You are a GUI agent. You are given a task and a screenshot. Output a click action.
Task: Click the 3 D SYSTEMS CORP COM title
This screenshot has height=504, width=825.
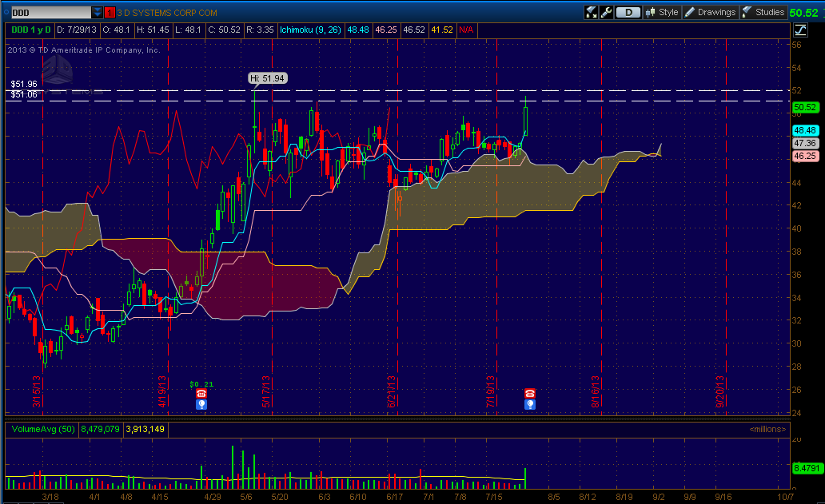point(167,13)
